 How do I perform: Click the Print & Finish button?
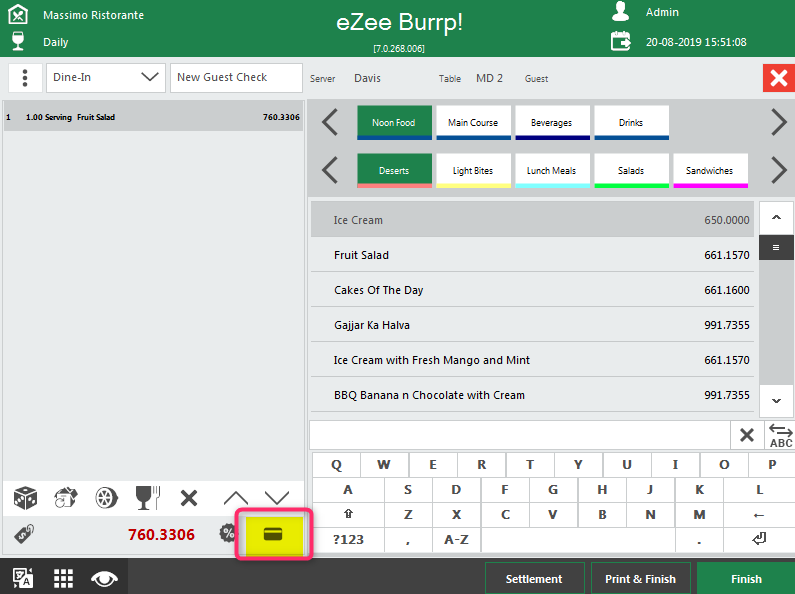pos(640,578)
